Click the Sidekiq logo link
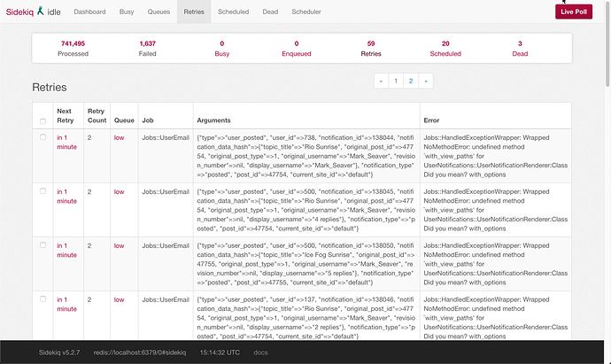Viewport: 611px width, 364px height. point(19,12)
